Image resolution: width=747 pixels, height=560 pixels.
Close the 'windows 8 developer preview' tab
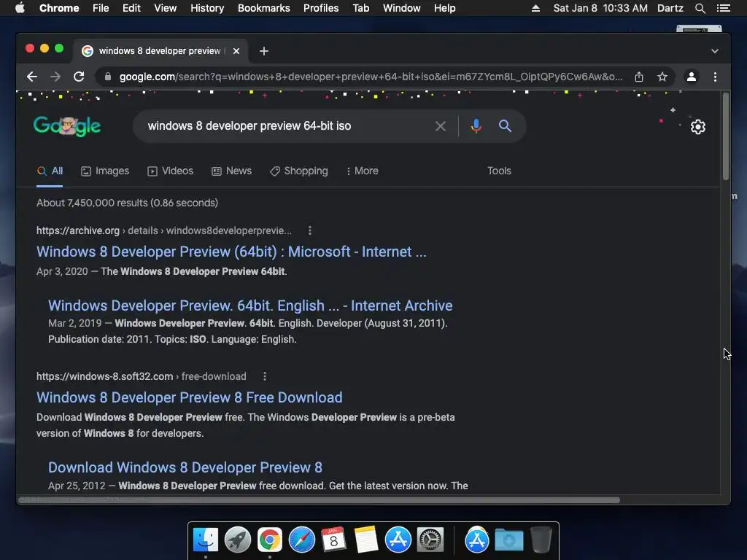pos(236,51)
